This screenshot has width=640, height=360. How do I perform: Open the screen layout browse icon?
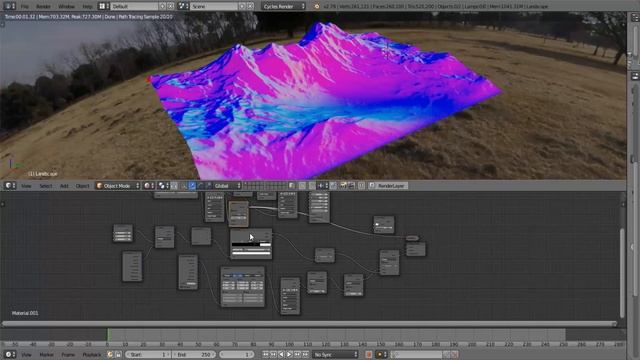coord(104,6)
